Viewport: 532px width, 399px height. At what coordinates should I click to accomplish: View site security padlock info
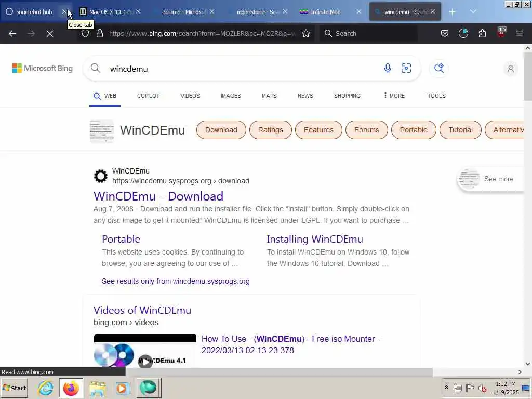click(x=99, y=33)
